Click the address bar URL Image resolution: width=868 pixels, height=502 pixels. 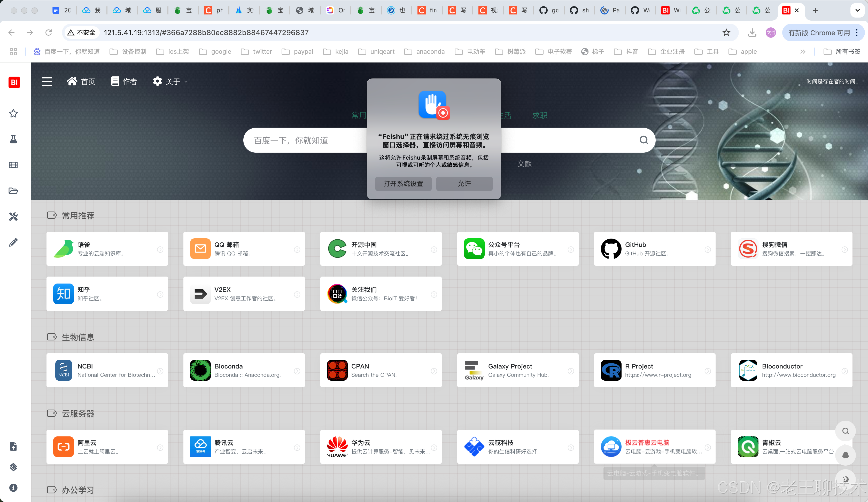click(x=206, y=32)
